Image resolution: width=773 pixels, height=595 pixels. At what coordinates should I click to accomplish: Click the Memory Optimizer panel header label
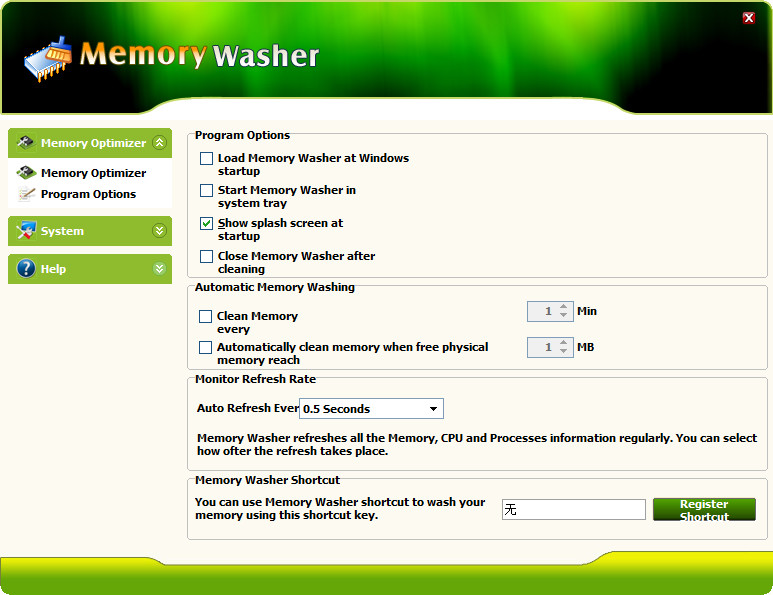[93, 143]
